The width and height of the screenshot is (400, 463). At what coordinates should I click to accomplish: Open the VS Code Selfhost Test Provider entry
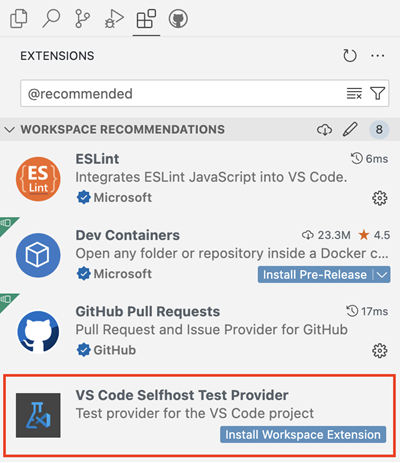click(x=200, y=415)
